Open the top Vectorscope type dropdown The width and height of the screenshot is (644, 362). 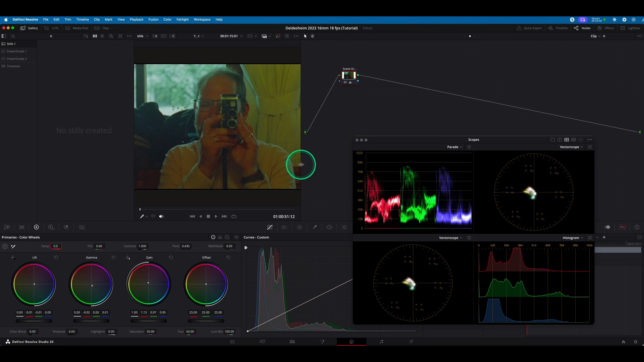click(x=571, y=147)
